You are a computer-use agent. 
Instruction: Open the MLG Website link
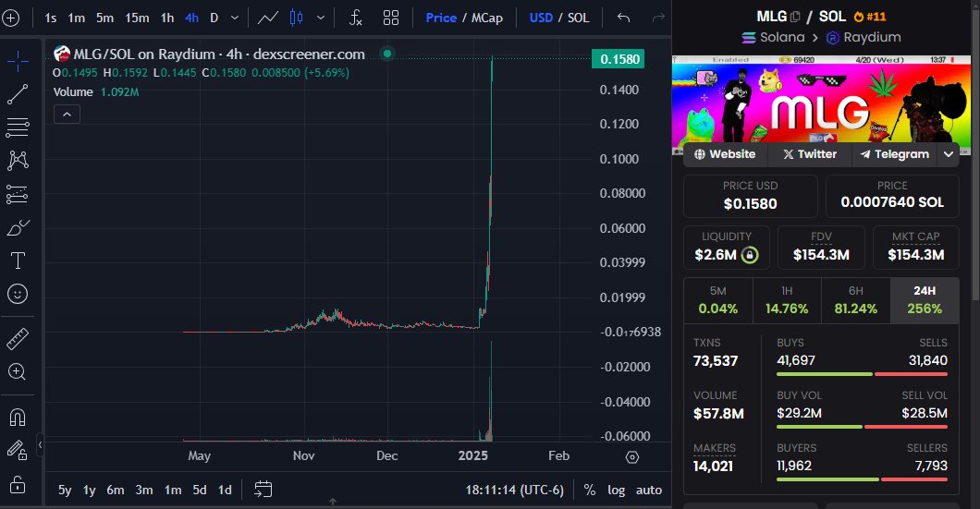coord(725,154)
